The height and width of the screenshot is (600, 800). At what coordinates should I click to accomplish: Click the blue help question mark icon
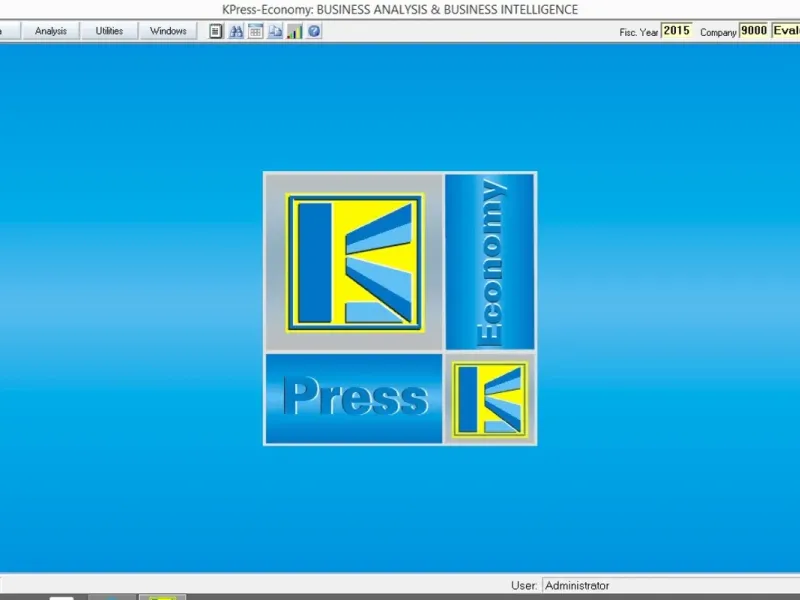pos(314,32)
